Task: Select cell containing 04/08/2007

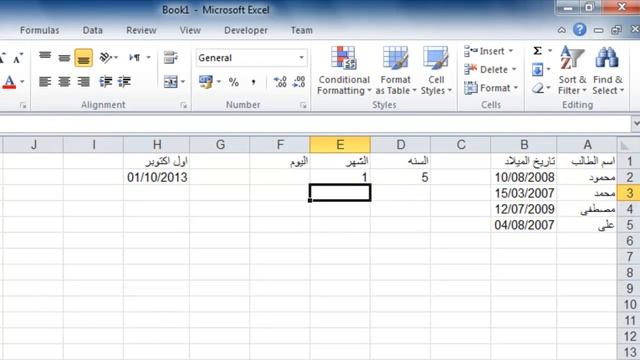Action: tap(524, 225)
